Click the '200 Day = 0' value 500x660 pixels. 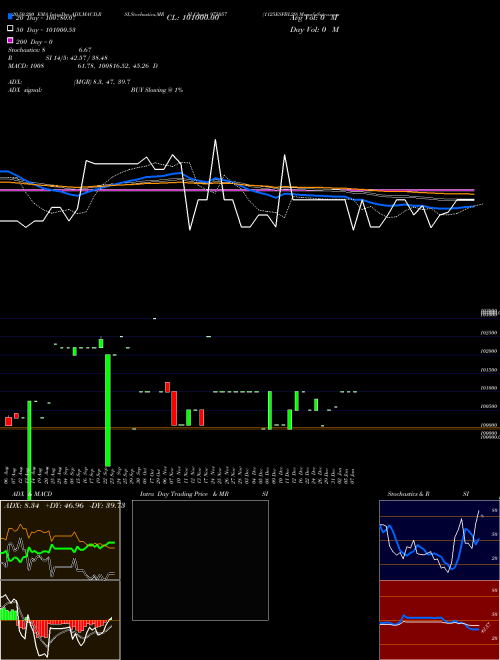(35, 42)
